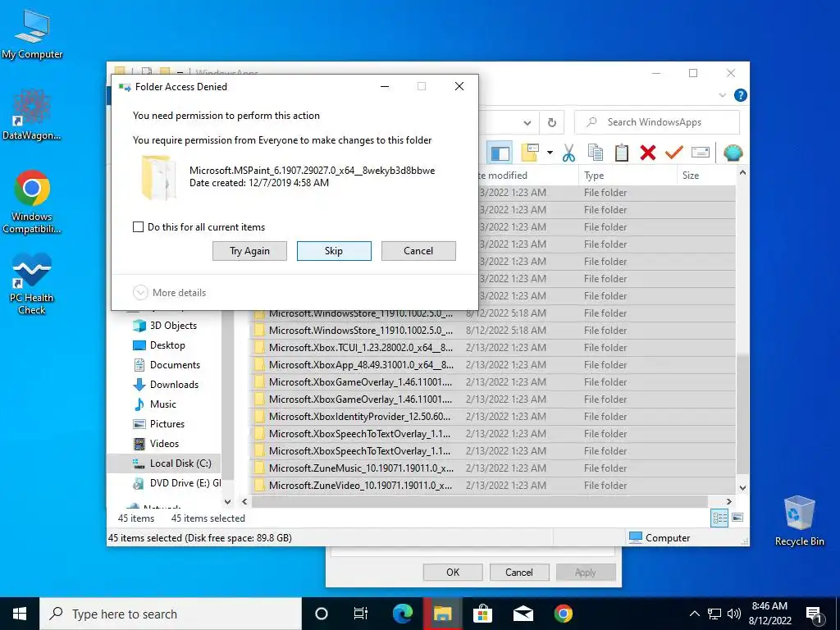Click the Search WindowsApps field
The width and height of the screenshot is (840, 630).
click(657, 122)
